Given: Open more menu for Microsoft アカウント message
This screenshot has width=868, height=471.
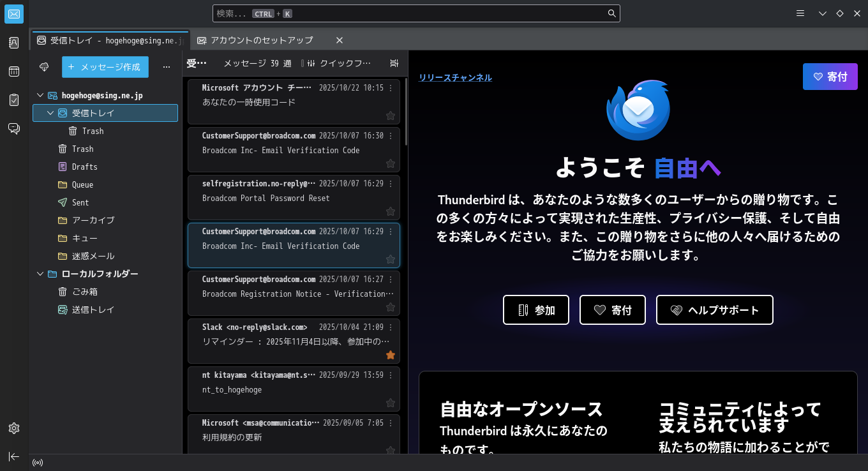Looking at the screenshot, I should click(391, 88).
